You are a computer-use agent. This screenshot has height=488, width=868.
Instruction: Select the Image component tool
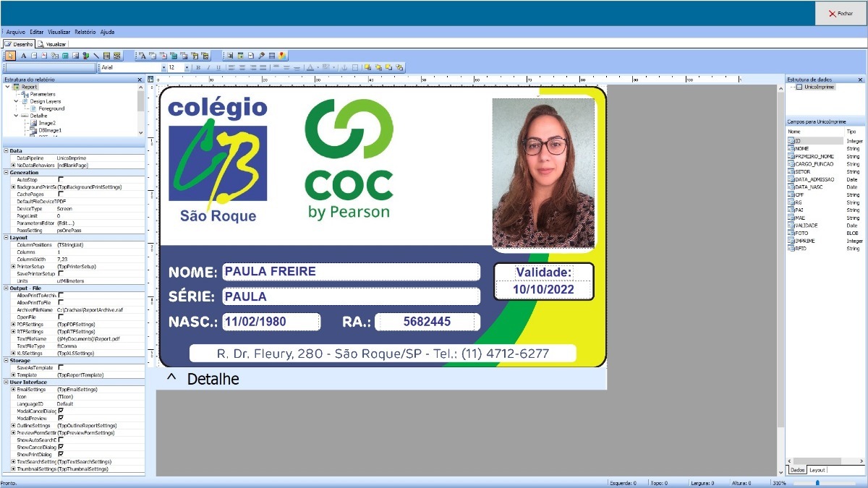[75, 55]
